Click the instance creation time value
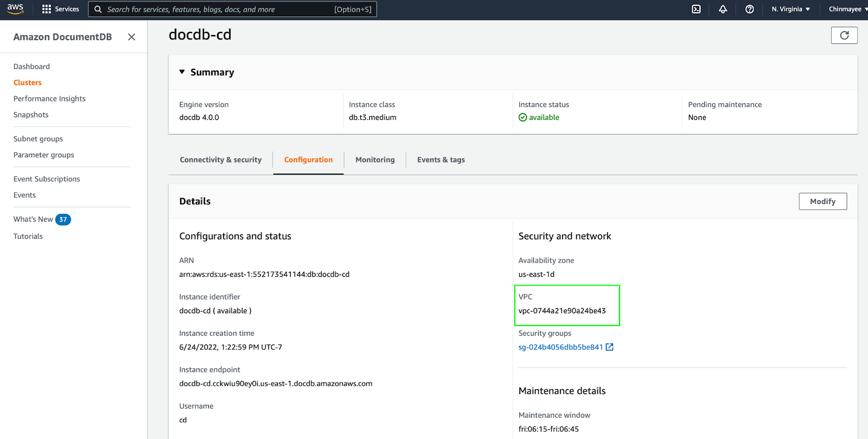 (x=231, y=347)
